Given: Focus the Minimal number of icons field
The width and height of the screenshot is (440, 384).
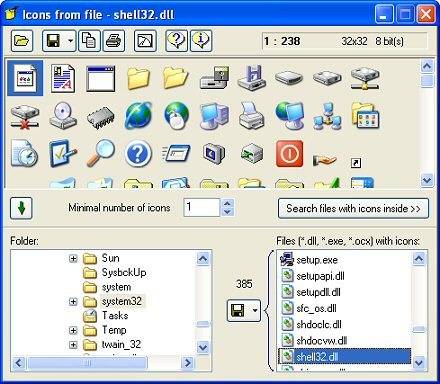Looking at the screenshot, I should coord(201,207).
